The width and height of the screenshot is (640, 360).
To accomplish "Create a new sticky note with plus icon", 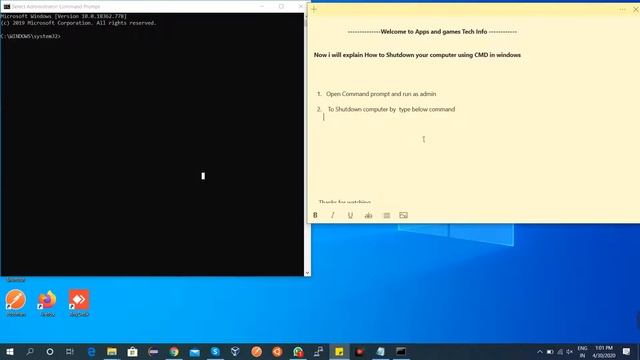I will pos(314,9).
